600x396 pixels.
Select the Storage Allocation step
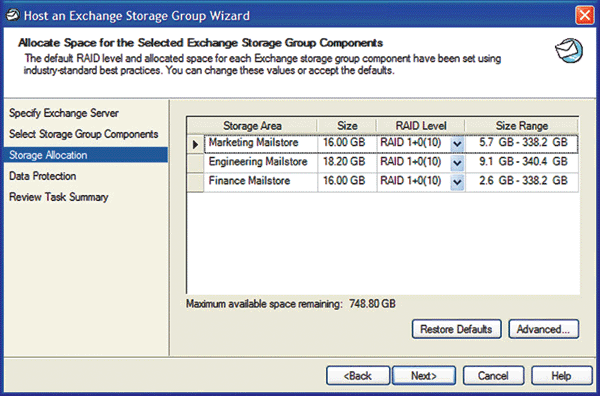coord(86,155)
